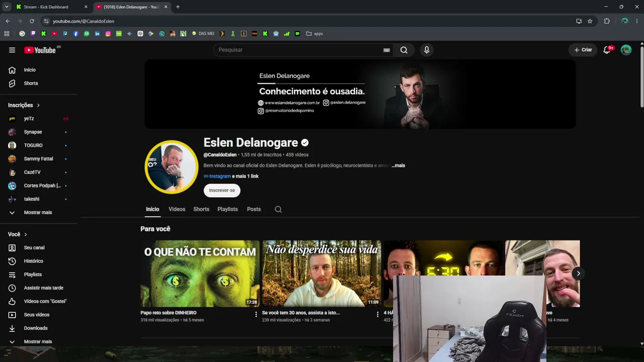Screen dimensions: 644x362
Task: Subscribe with the Inscrever-se button
Action: click(x=222, y=191)
